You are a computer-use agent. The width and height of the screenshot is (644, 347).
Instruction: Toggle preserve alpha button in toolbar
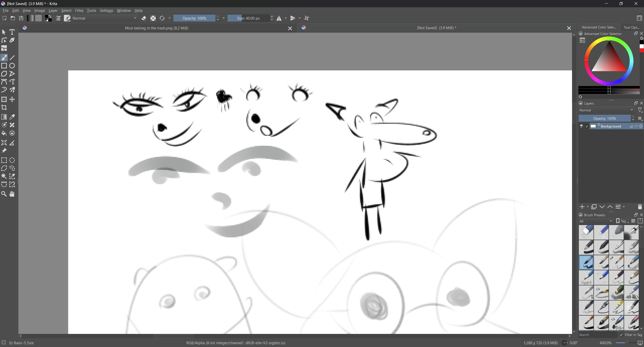click(153, 18)
